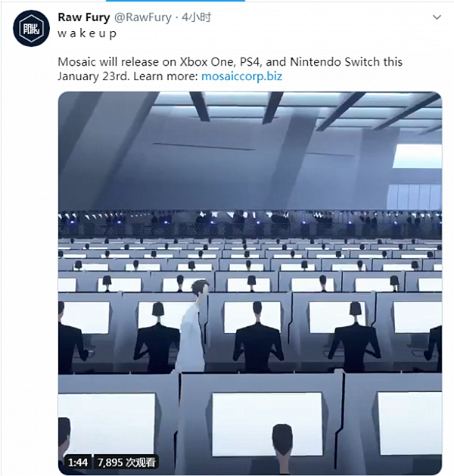
Task: Click the "January 23rd. Learn more:" text
Action: pyautogui.click(x=128, y=76)
